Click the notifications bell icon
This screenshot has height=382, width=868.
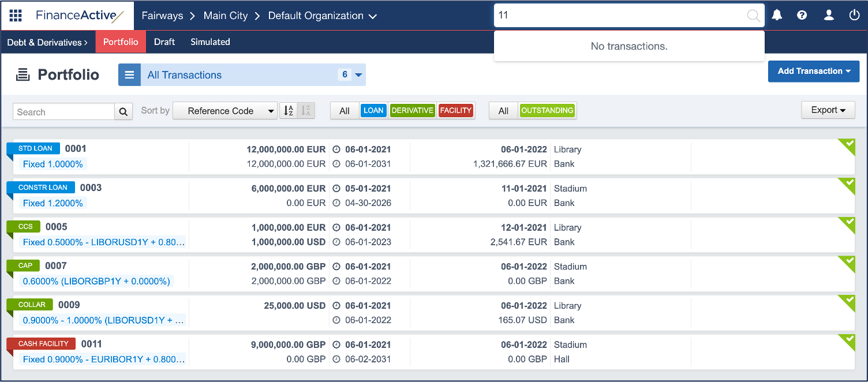[x=777, y=16]
